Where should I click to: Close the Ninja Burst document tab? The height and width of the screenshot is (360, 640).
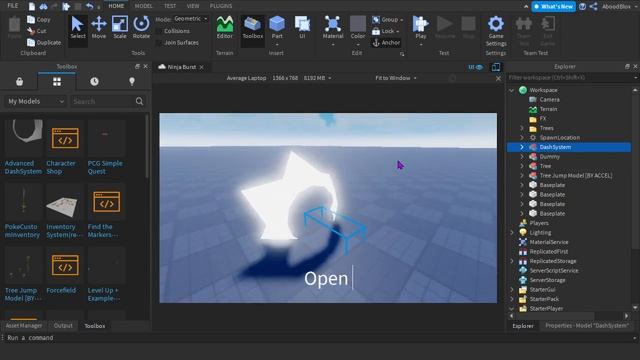202,67
